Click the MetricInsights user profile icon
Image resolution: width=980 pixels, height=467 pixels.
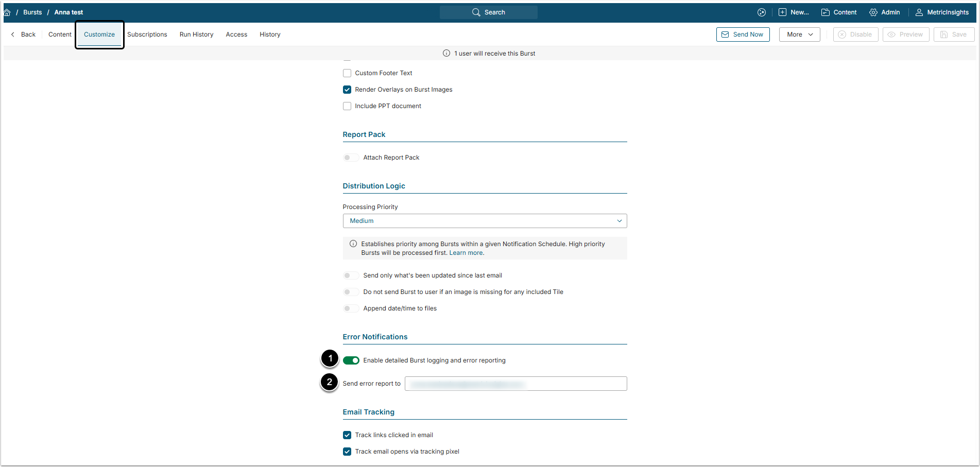click(x=919, y=12)
